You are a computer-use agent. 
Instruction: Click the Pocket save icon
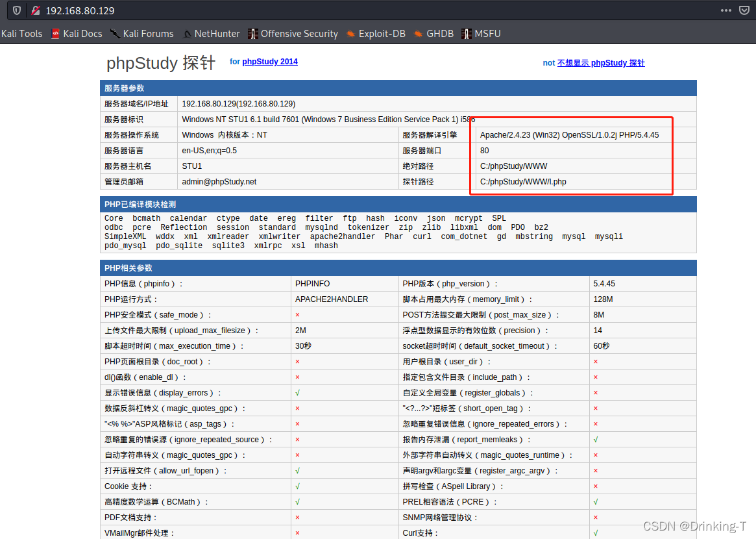tap(744, 10)
